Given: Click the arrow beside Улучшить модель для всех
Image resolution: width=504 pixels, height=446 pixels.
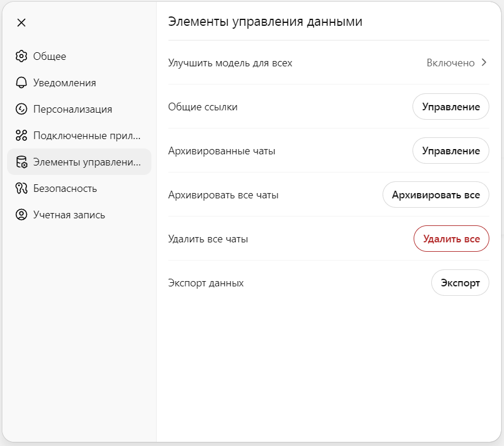Looking at the screenshot, I should 485,63.
